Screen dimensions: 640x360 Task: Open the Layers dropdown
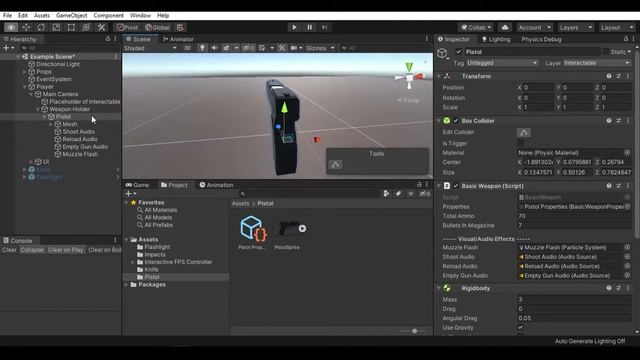pos(576,27)
